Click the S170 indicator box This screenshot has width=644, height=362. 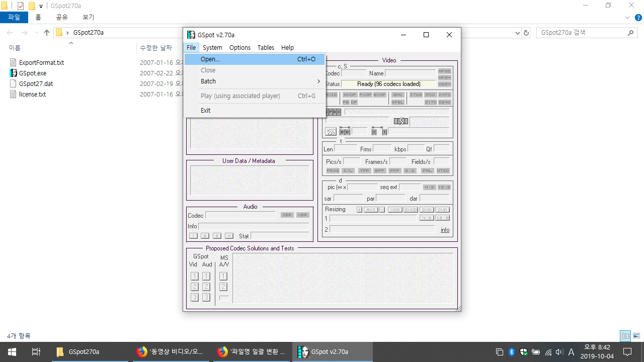[430, 102]
